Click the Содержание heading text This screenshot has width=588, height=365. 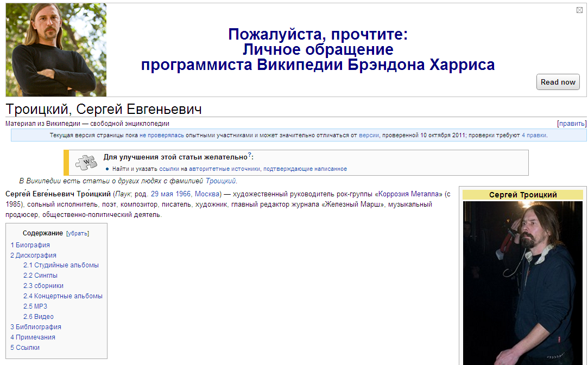click(43, 233)
